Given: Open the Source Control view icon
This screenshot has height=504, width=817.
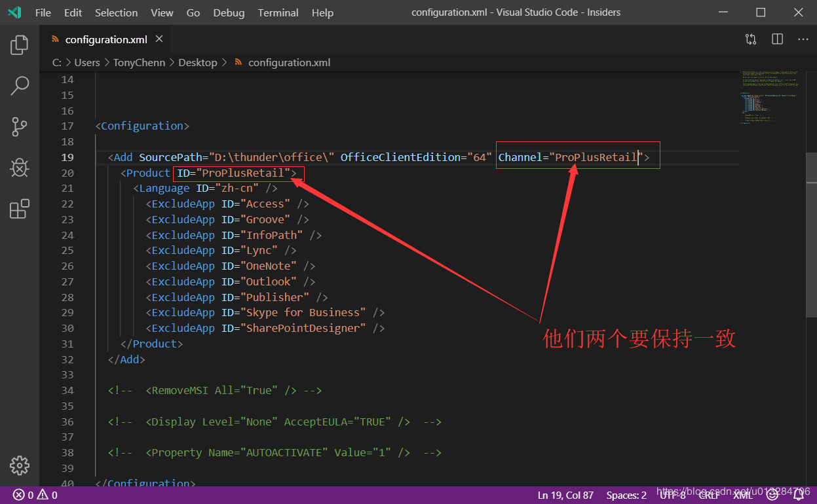Looking at the screenshot, I should pos(20,127).
